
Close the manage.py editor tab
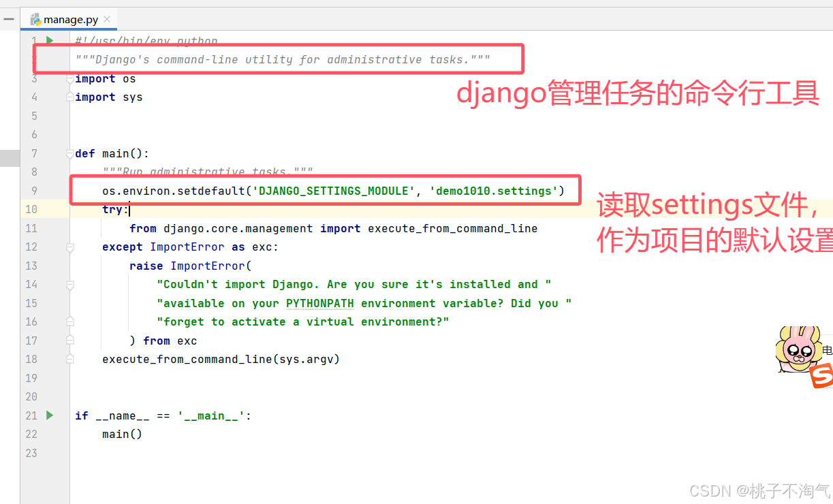coord(108,20)
